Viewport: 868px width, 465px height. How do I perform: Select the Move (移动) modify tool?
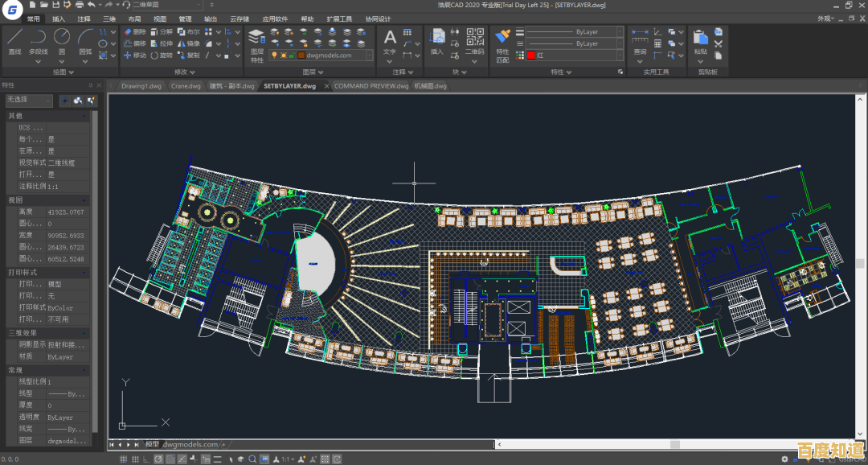pos(137,57)
